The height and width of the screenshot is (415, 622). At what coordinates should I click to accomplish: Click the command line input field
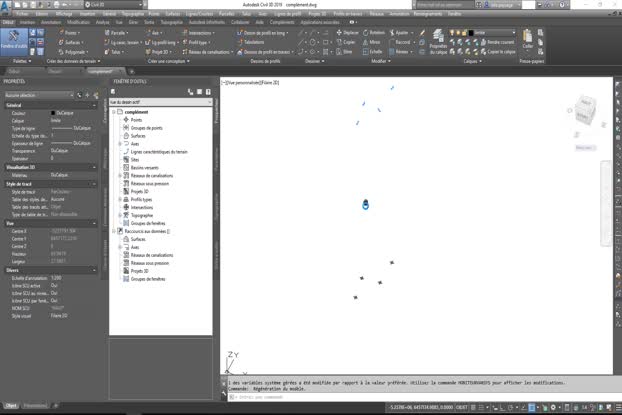click(x=419, y=397)
